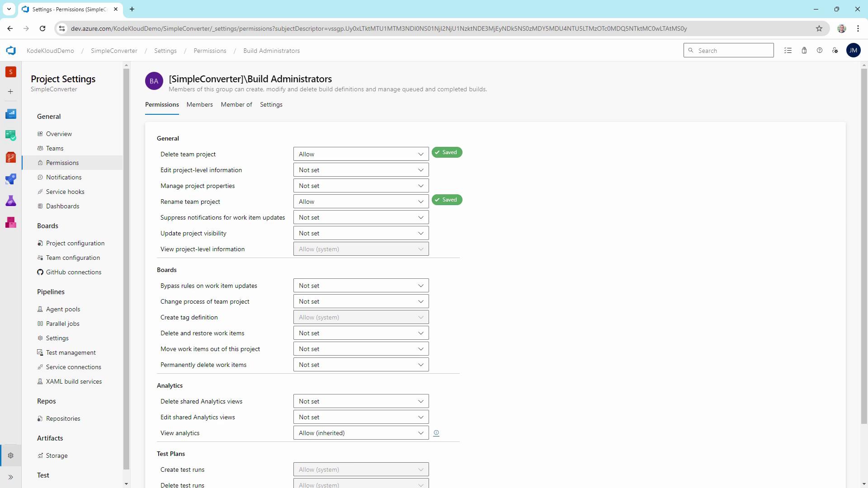The width and height of the screenshot is (868, 488).
Task: Switch to the Member of tab
Action: [x=236, y=104]
